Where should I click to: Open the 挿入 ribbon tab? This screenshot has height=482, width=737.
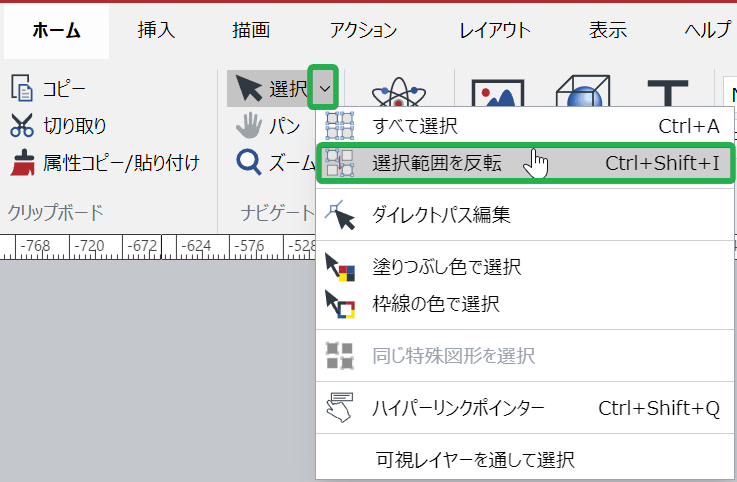(157, 31)
